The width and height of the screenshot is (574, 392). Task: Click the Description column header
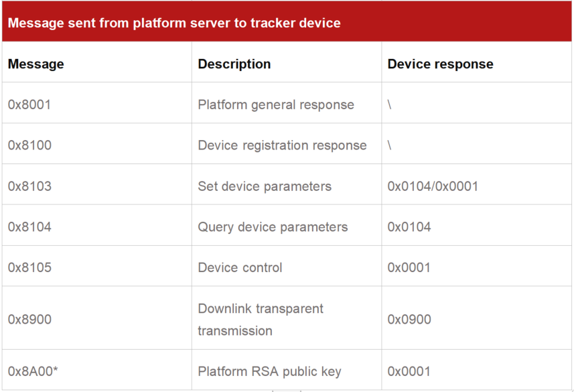point(234,64)
